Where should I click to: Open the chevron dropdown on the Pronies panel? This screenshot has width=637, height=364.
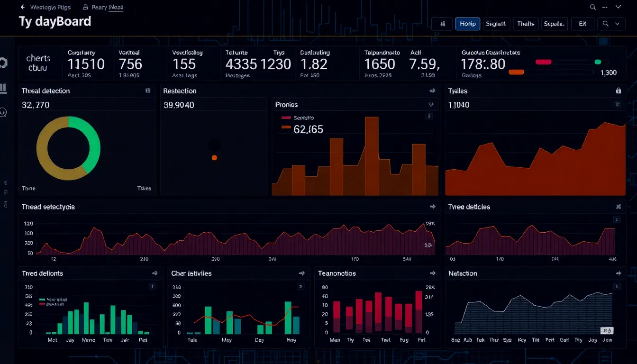[431, 104]
